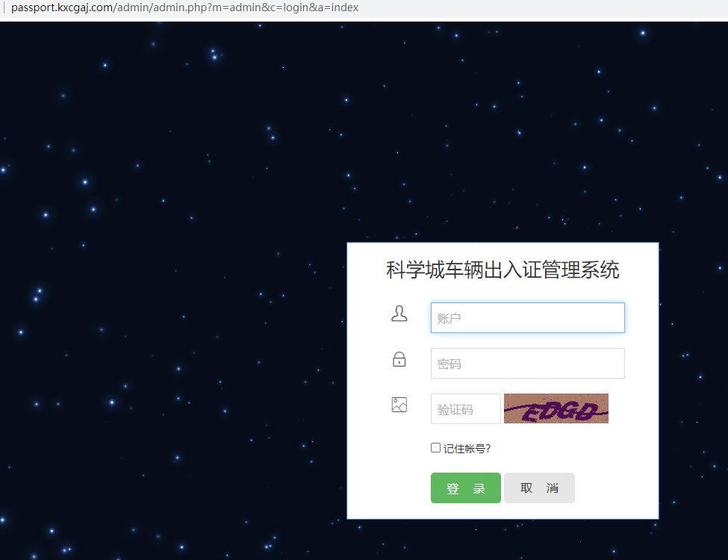Focus the 验证码 captcha input field

point(466,409)
